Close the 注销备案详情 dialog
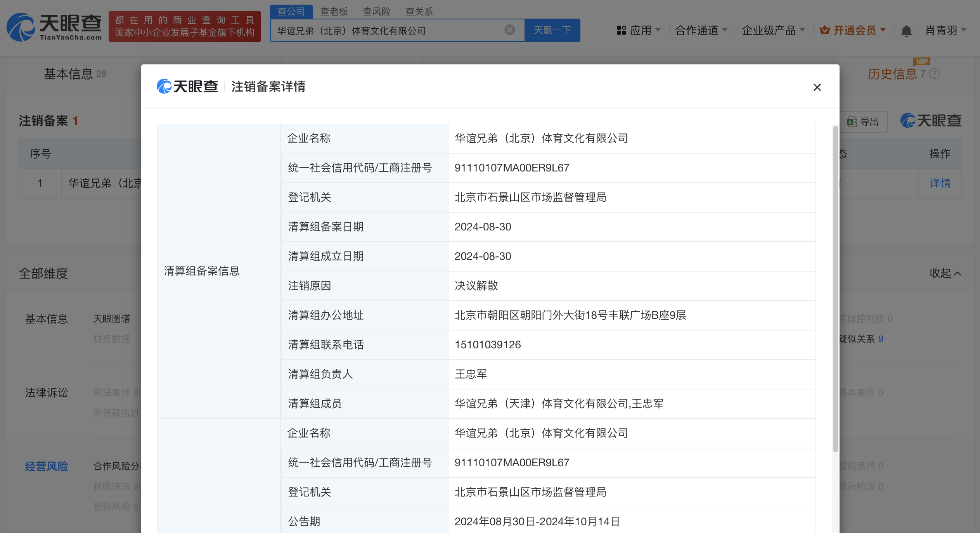The height and width of the screenshot is (533, 980). [817, 87]
